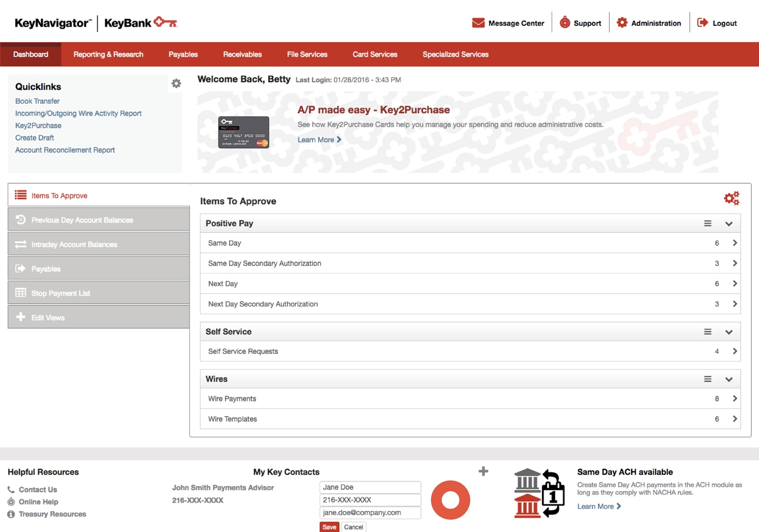
Task: Open Wire Payments row chevron
Action: point(735,398)
